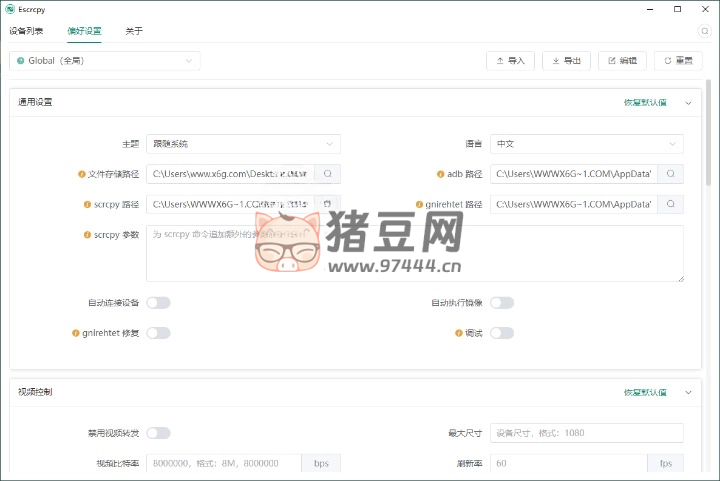Browse for the scrcpy path
720x481 pixels.
click(327, 204)
